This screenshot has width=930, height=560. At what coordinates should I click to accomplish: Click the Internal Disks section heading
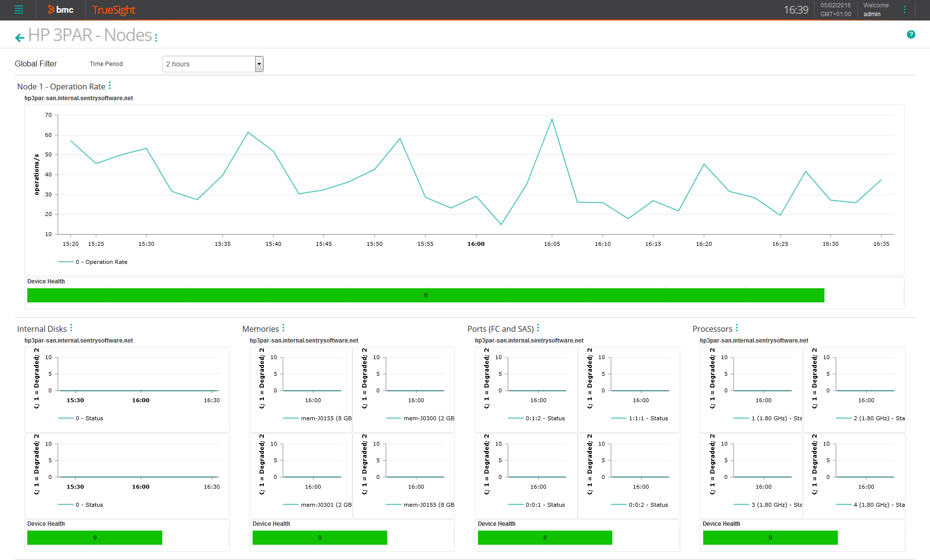click(x=42, y=329)
